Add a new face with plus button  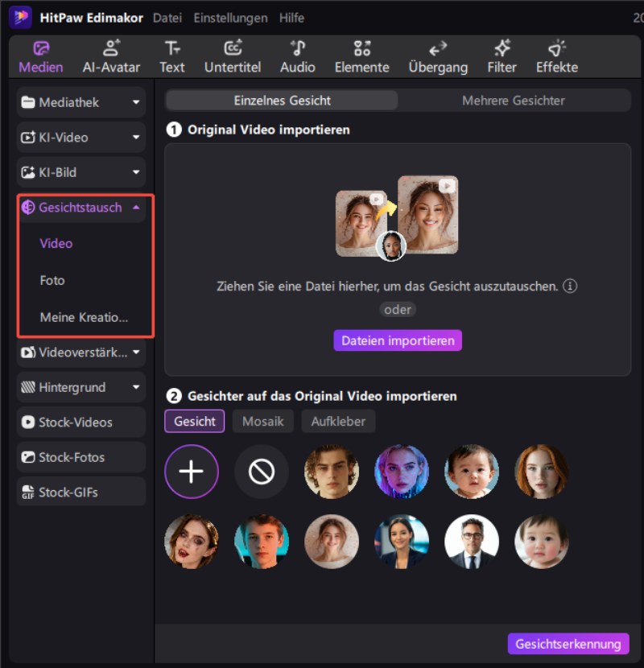point(191,472)
